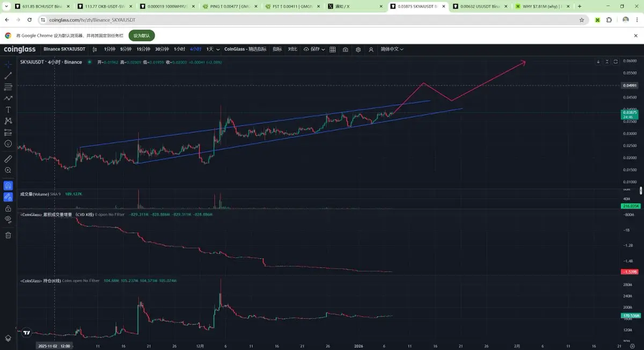
Task: Open the emoji sticker tool
Action: 8,143
